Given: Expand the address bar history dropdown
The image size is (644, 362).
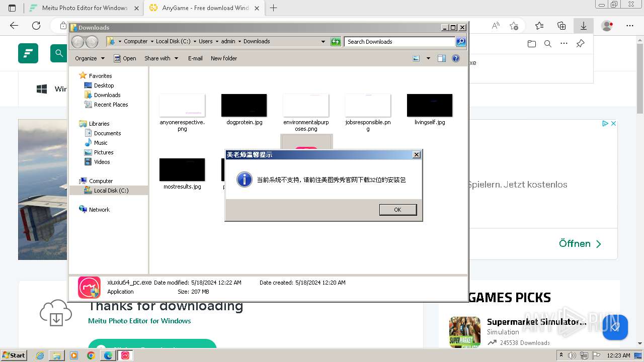Looking at the screenshot, I should point(323,42).
